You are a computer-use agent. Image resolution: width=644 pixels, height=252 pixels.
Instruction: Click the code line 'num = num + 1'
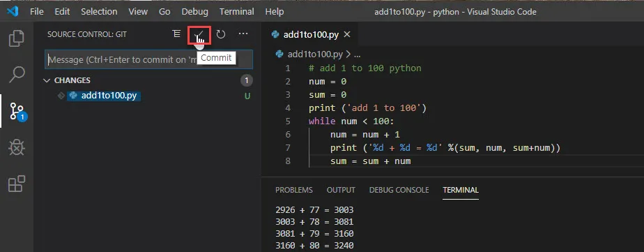click(365, 135)
